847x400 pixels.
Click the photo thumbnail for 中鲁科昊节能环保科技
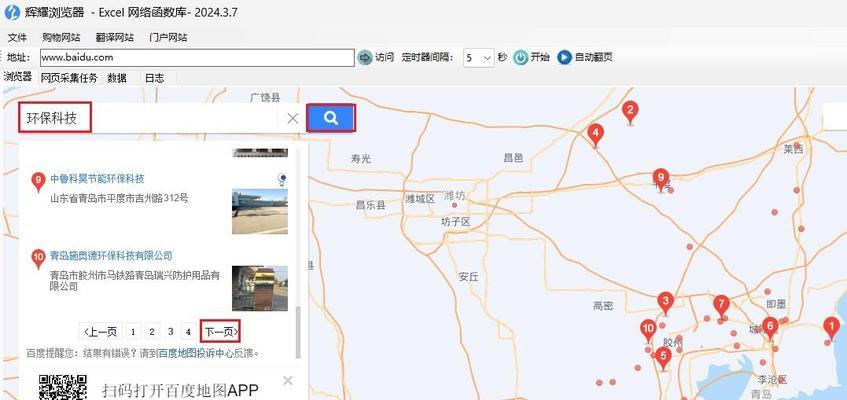pyautogui.click(x=260, y=211)
